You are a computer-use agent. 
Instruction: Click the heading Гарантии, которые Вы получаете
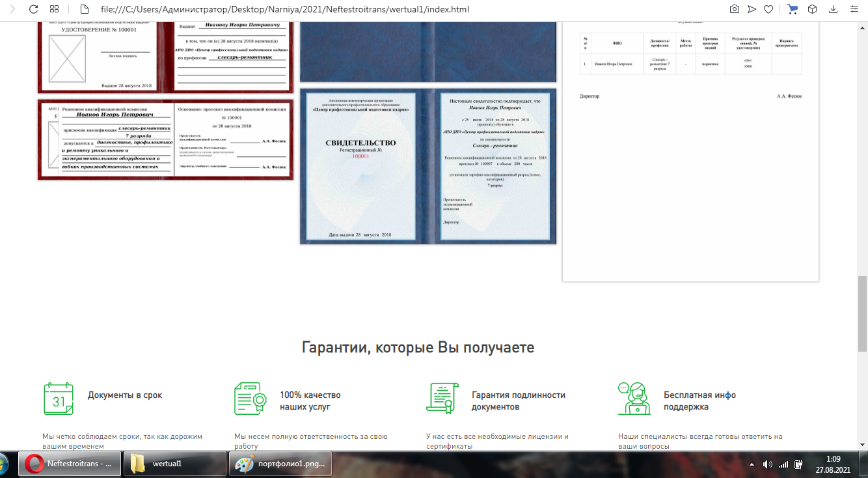418,347
